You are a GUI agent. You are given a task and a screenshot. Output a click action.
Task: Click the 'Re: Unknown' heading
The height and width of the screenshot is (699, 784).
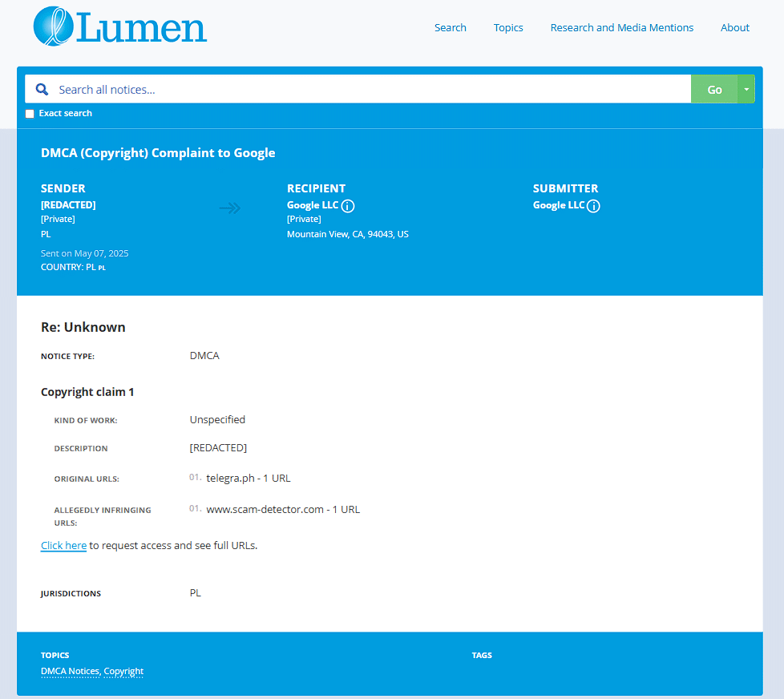pyautogui.click(x=83, y=327)
